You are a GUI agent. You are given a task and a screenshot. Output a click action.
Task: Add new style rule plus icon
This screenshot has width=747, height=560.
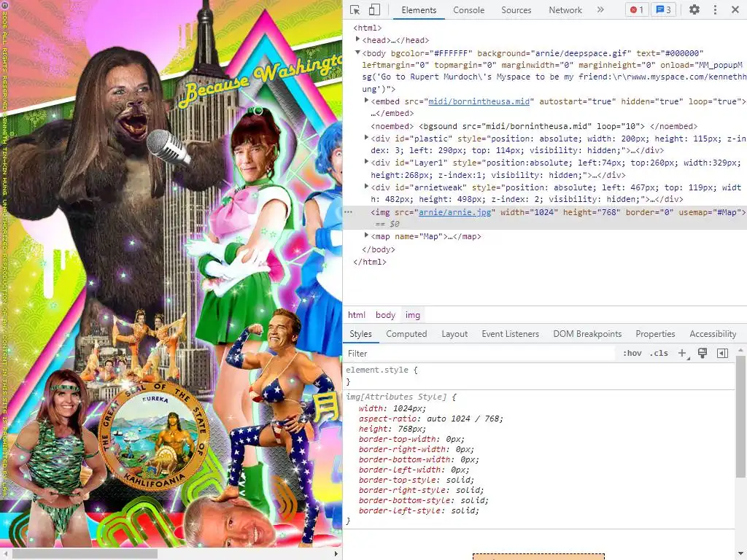pyautogui.click(x=683, y=354)
